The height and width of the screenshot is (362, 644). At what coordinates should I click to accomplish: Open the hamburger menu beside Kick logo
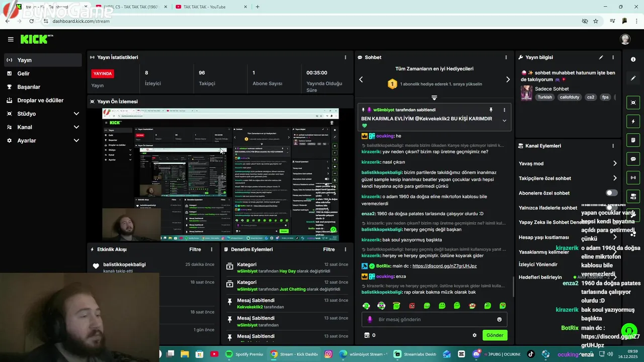[11, 39]
